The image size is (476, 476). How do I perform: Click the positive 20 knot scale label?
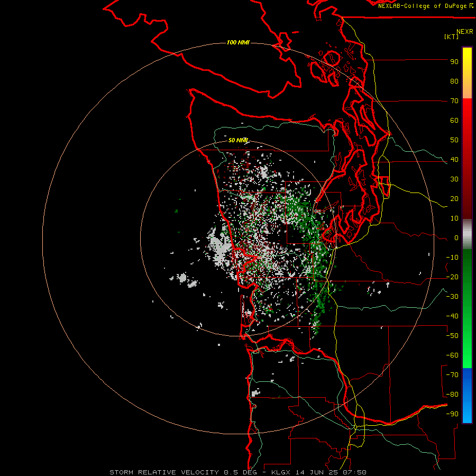point(454,199)
